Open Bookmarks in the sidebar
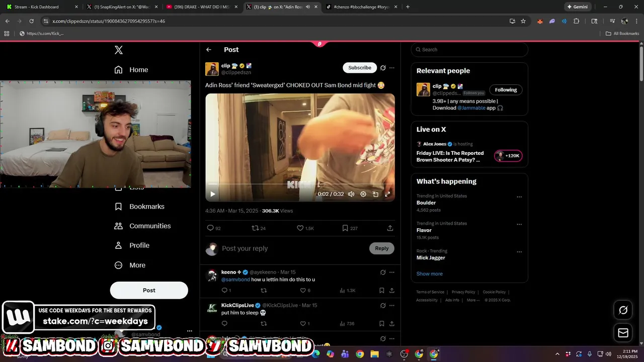Screen dimensions: 644x362 pyautogui.click(x=139, y=207)
